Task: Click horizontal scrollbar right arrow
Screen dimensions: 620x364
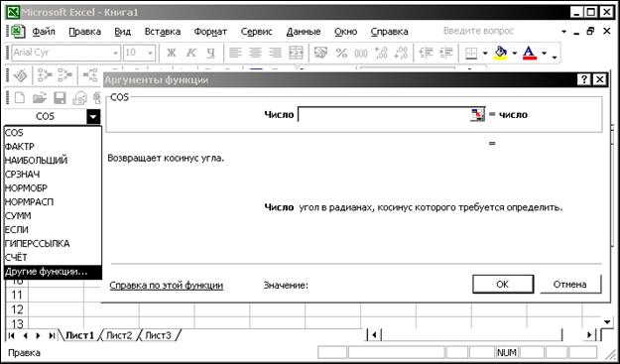Action: click(589, 335)
